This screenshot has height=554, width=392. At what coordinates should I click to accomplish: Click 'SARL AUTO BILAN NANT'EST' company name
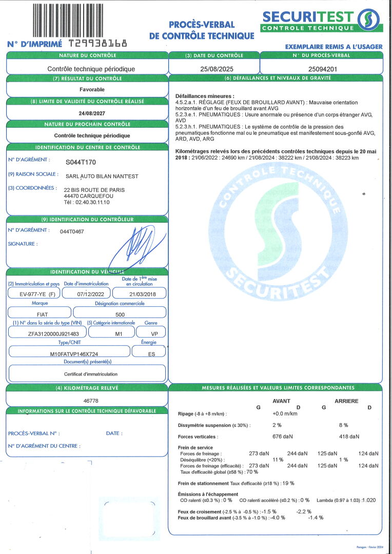[102, 176]
